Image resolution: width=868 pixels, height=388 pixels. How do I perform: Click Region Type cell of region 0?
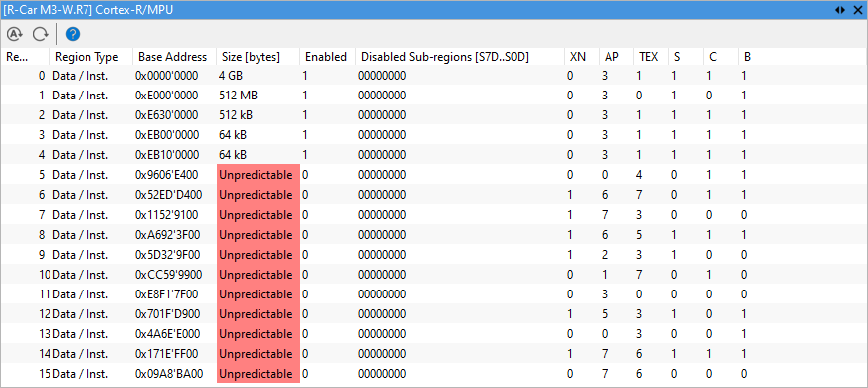81,76
